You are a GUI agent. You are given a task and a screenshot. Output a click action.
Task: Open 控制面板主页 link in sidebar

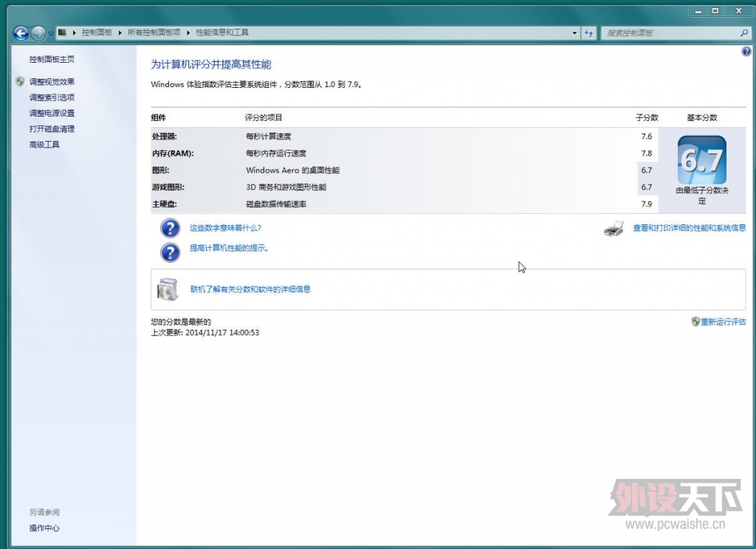(x=52, y=59)
